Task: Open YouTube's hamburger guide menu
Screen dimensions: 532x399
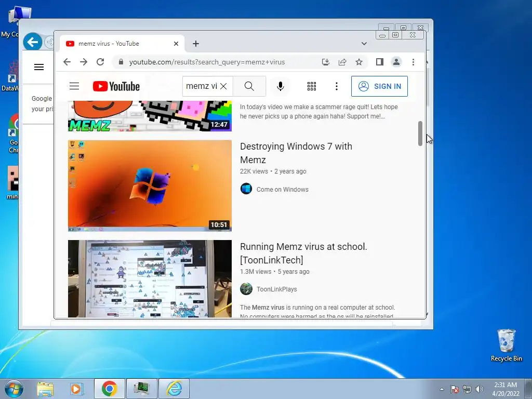Action: click(x=74, y=86)
